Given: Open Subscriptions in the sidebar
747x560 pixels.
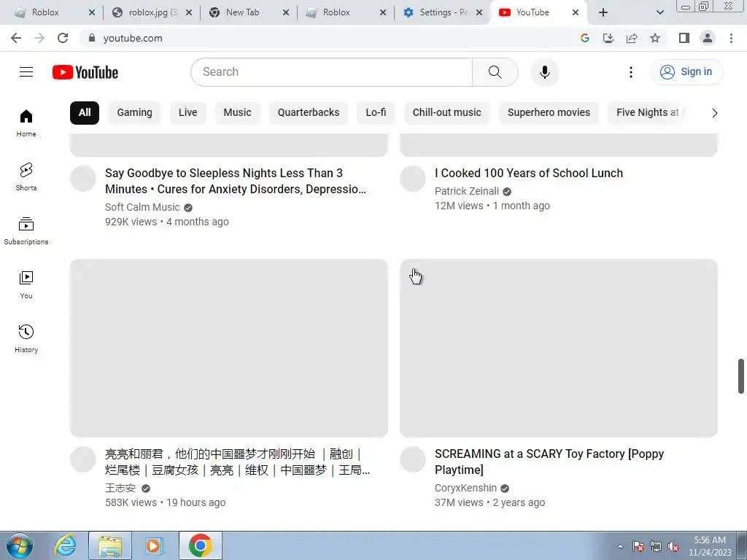Looking at the screenshot, I should 26,231.
